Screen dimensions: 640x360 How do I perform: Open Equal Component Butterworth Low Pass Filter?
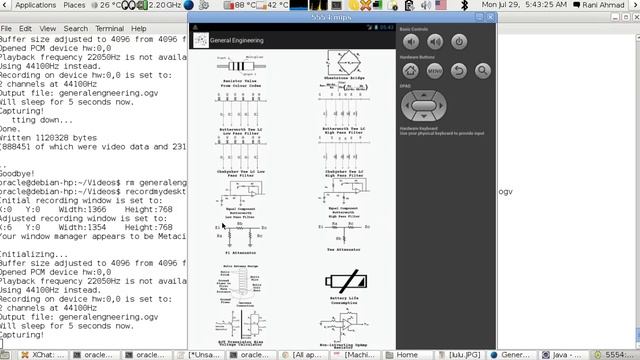click(x=241, y=200)
